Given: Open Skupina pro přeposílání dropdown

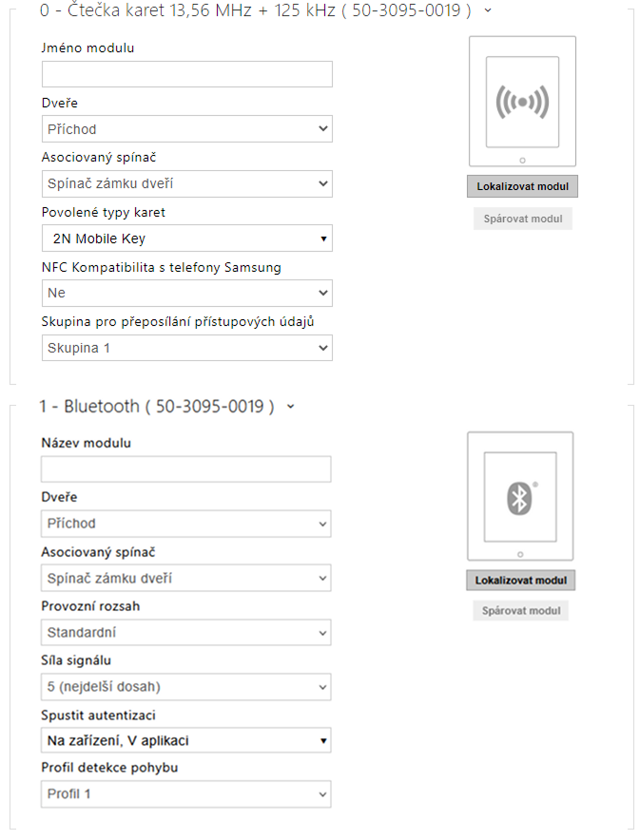Looking at the screenshot, I should [x=187, y=348].
